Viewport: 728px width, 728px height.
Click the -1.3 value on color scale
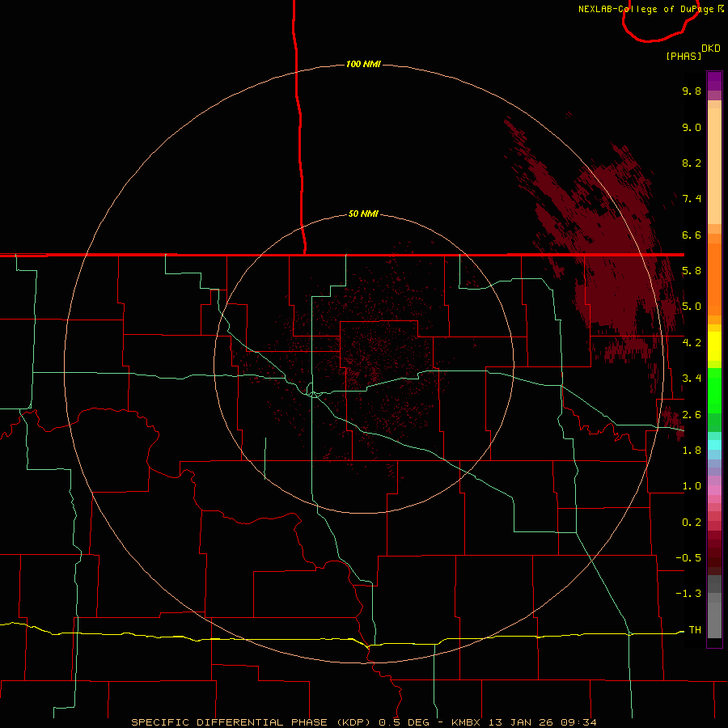click(688, 594)
